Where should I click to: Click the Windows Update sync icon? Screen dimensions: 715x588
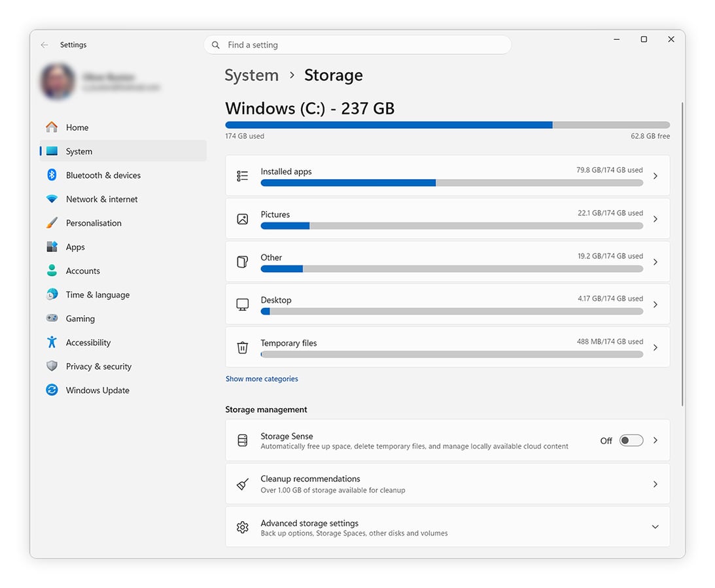52,390
